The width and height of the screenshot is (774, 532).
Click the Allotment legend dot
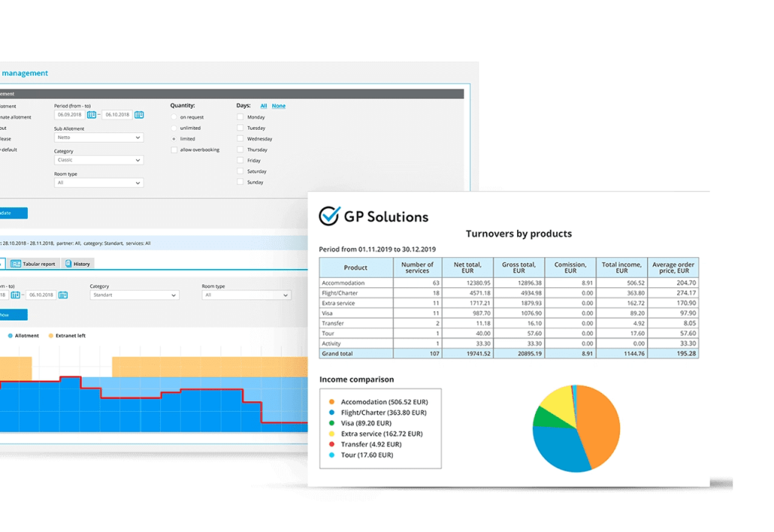pyautogui.click(x=10, y=335)
